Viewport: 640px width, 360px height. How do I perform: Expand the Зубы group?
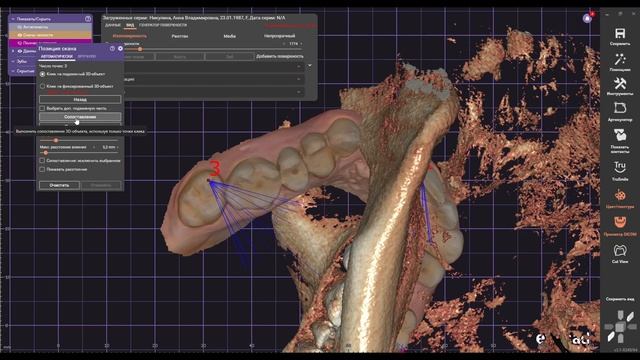point(13,61)
